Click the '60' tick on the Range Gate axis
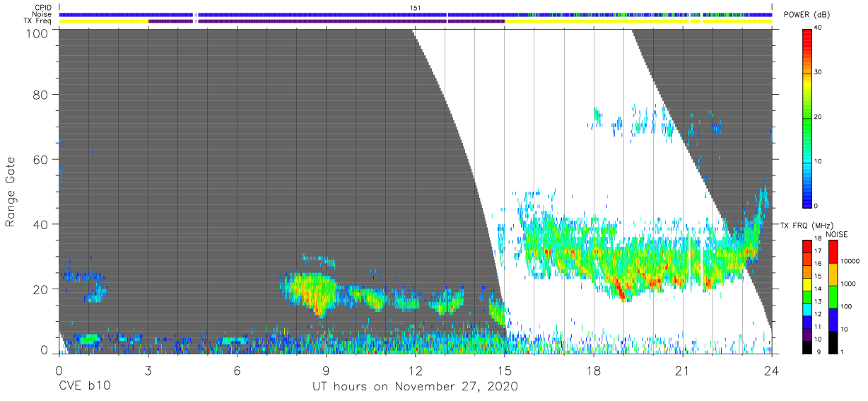The height and width of the screenshot is (401, 868). pyautogui.click(x=40, y=159)
